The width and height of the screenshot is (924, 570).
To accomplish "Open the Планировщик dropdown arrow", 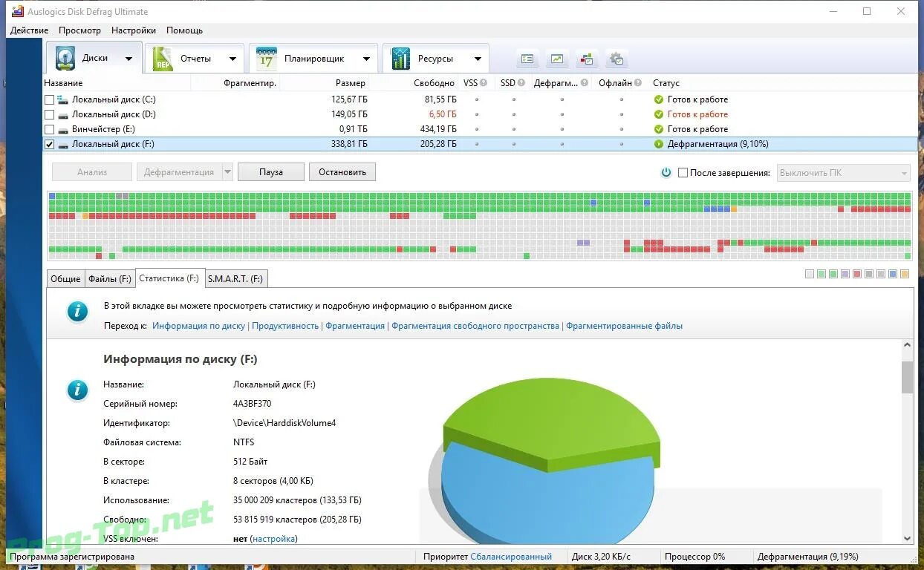I will [366, 59].
